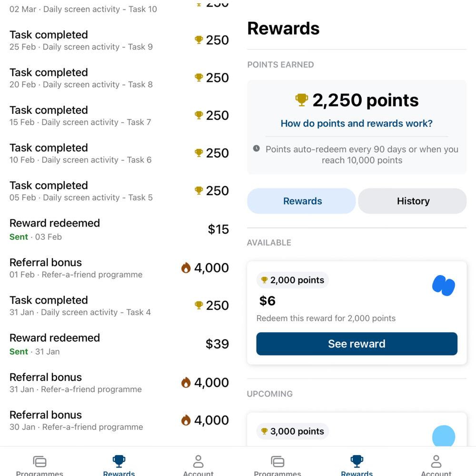
Task: Click the See reward button
Action: [357, 344]
